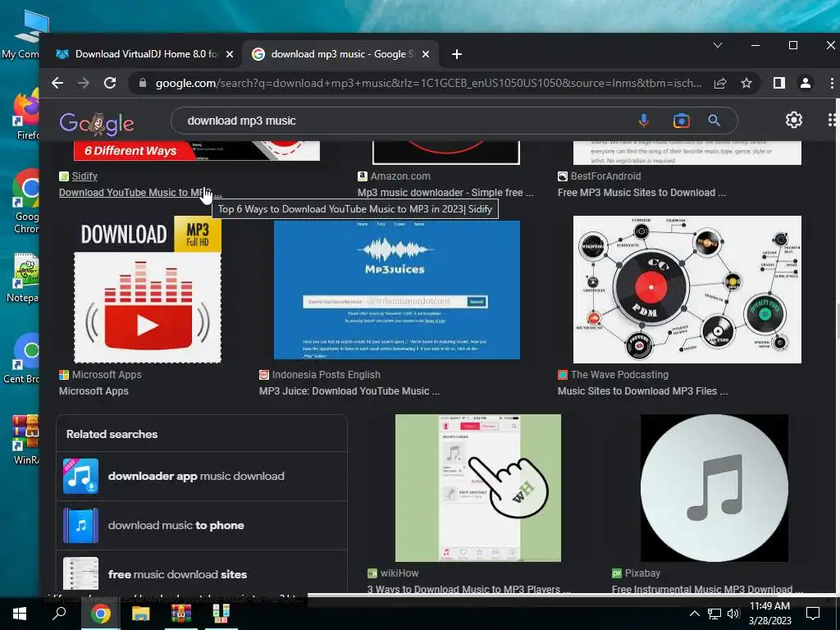Image resolution: width=840 pixels, height=630 pixels.
Task: Open the tab search dropdown chevron
Action: [x=718, y=46]
